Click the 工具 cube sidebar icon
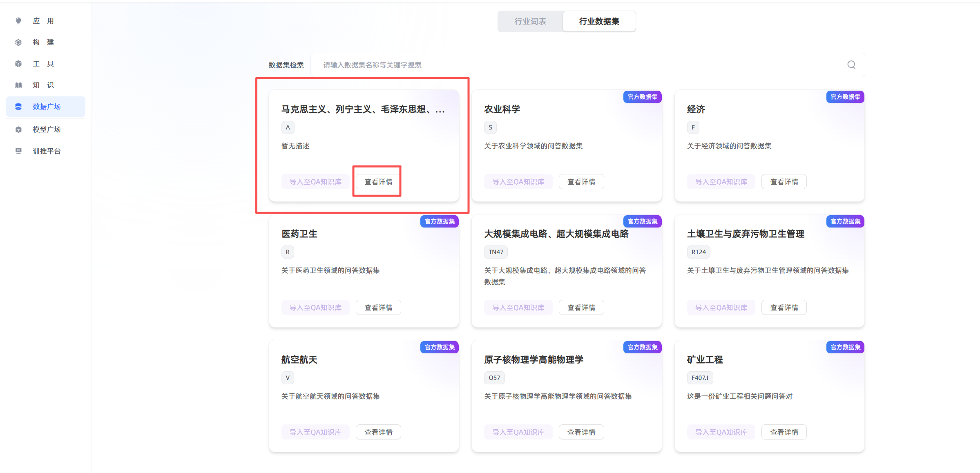Screen dimensions: 980x473 [18, 64]
